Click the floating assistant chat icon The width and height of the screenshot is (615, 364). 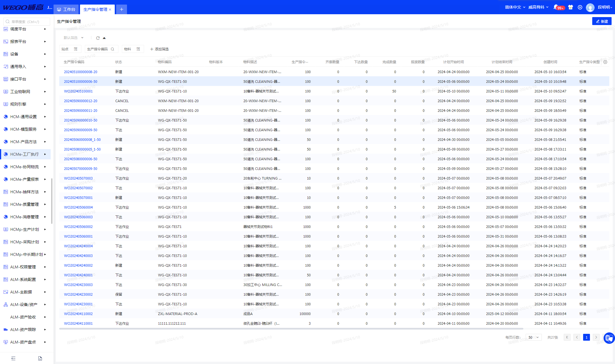(609, 338)
